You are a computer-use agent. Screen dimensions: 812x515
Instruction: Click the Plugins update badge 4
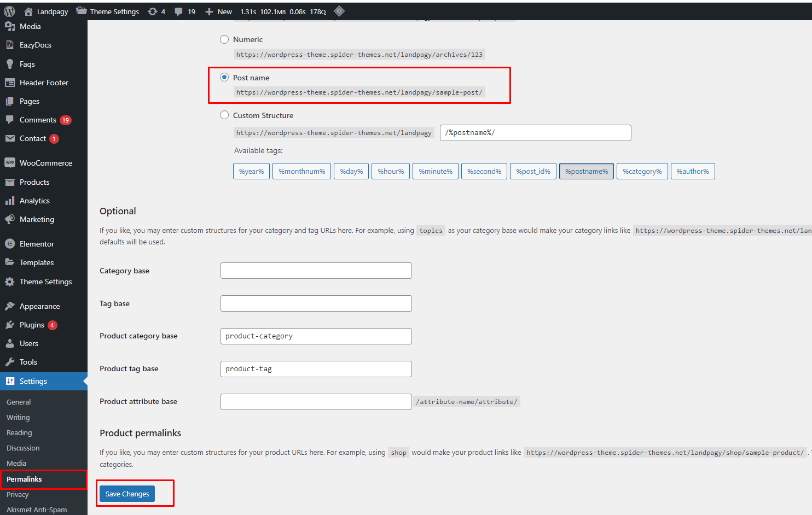click(x=53, y=325)
